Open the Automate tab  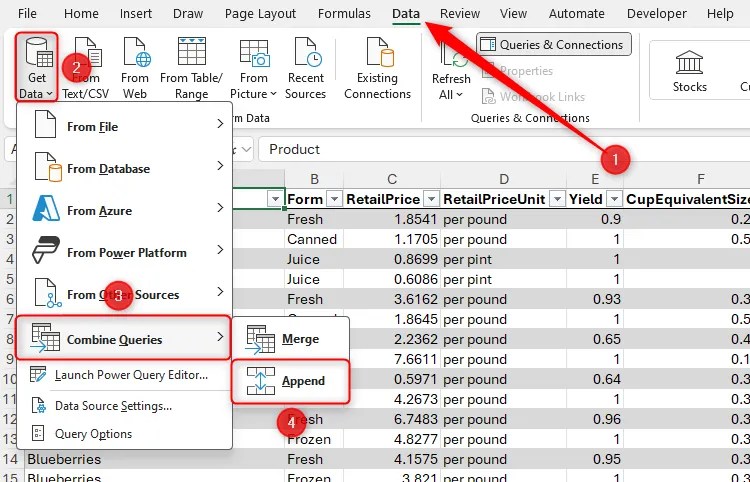[576, 13]
